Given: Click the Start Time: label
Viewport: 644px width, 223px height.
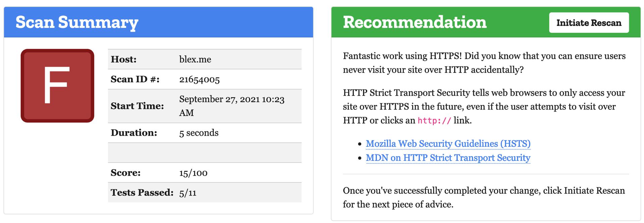Looking at the screenshot, I should (137, 106).
